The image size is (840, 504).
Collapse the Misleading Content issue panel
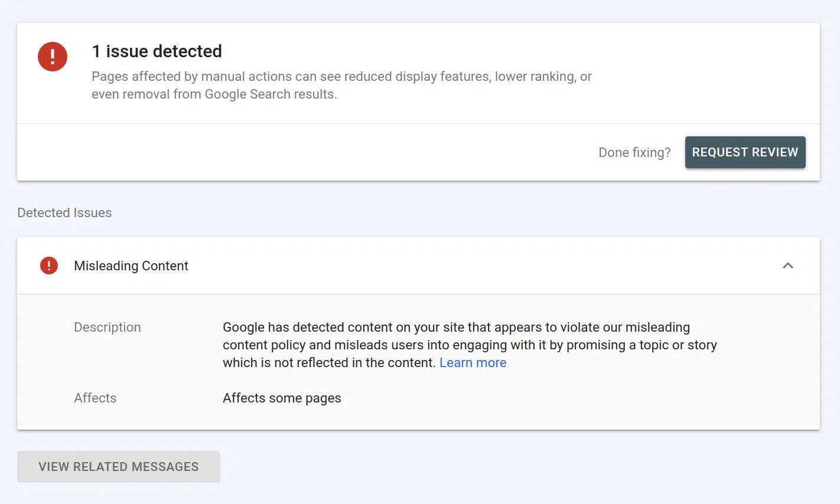[787, 266]
